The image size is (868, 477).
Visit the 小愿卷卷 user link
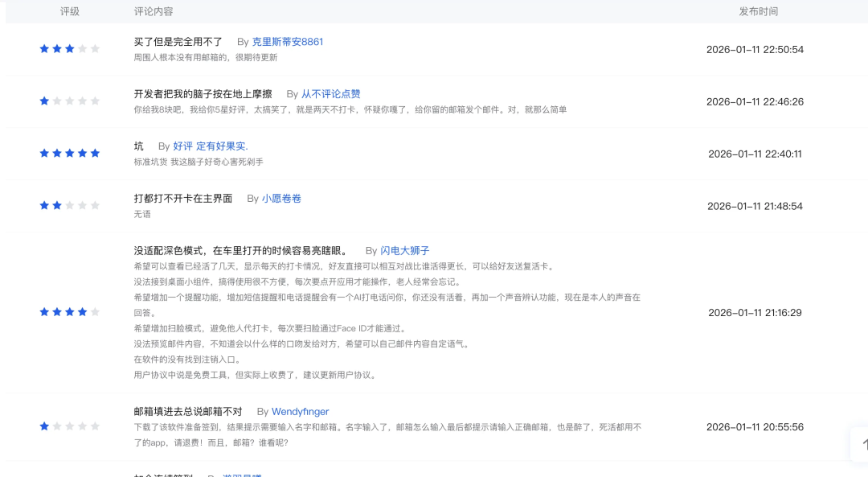(281, 199)
